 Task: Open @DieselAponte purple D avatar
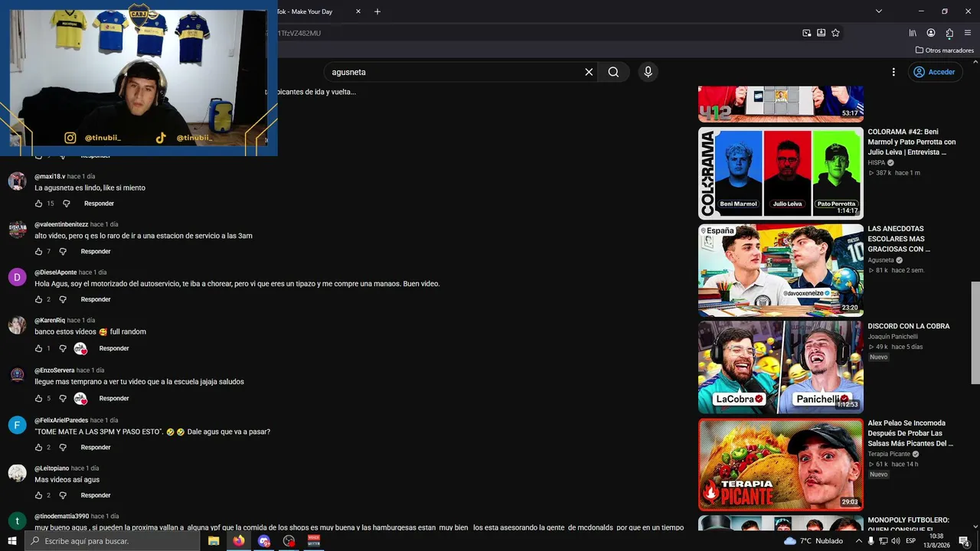18,277
